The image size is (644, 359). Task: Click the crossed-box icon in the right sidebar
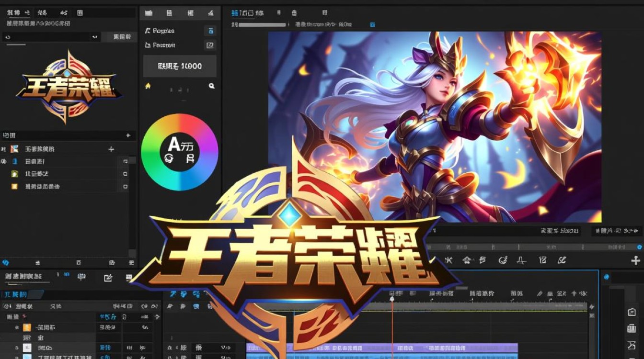coord(631,345)
